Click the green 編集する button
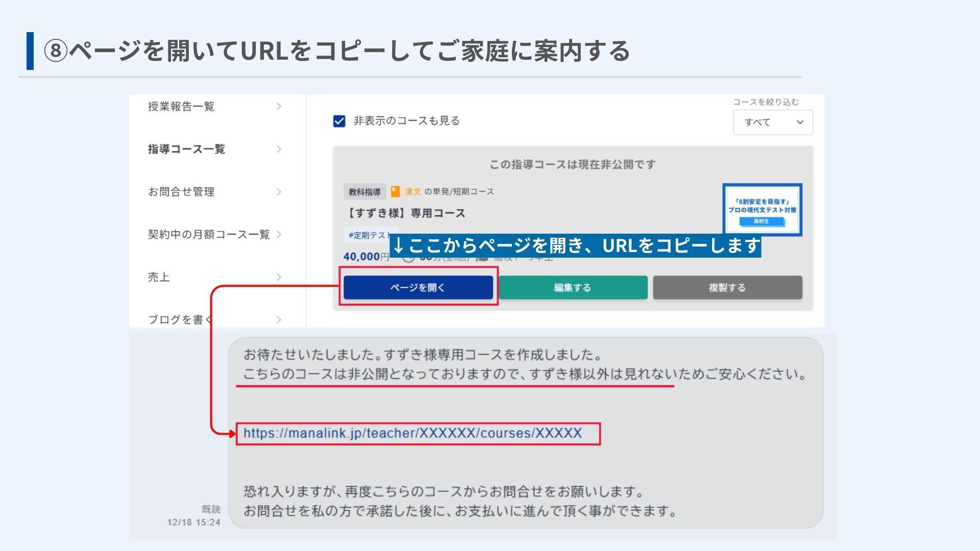Image resolution: width=980 pixels, height=551 pixels. coord(573,287)
